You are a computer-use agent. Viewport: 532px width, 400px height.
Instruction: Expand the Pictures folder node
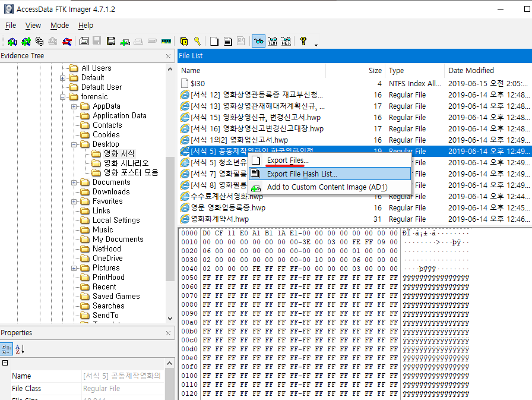[x=74, y=268]
